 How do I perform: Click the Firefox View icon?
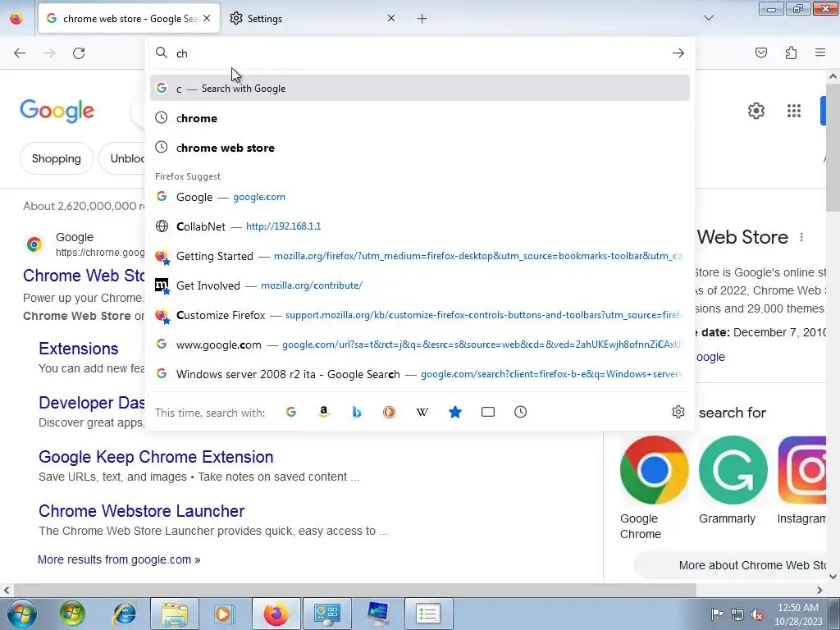click(x=16, y=18)
